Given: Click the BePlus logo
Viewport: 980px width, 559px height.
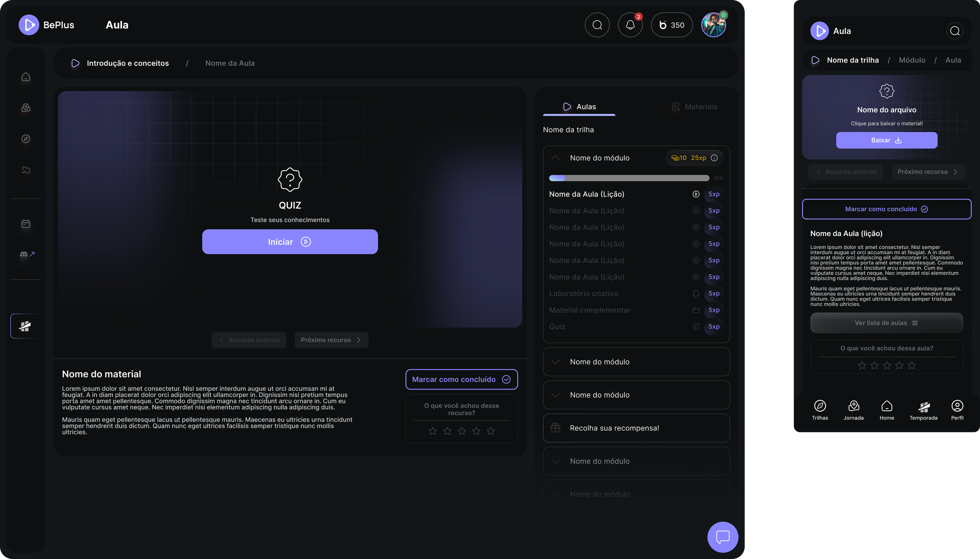Looking at the screenshot, I should click(46, 25).
